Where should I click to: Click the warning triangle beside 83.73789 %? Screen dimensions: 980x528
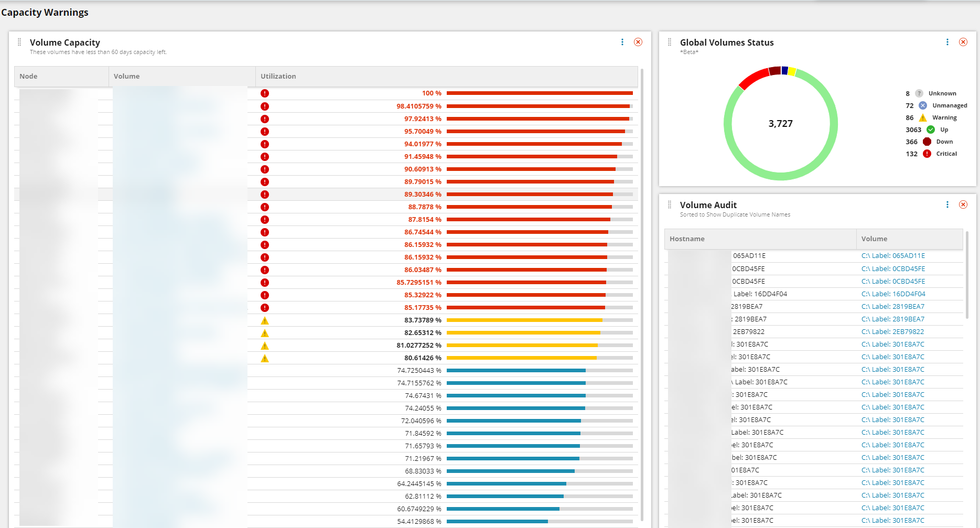click(265, 320)
